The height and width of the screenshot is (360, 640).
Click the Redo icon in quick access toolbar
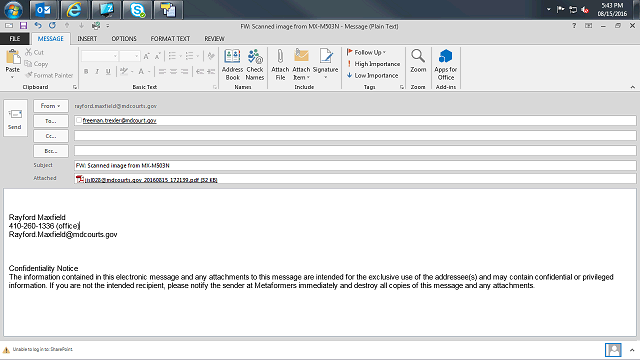point(52,26)
